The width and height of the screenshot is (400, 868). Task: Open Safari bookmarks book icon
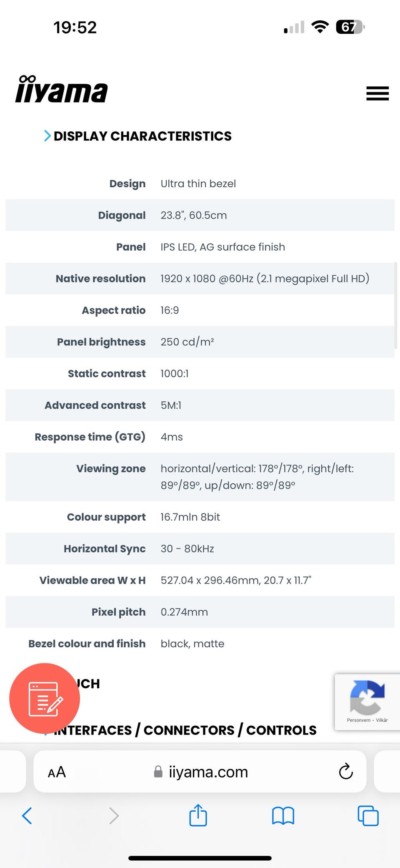coord(283,815)
